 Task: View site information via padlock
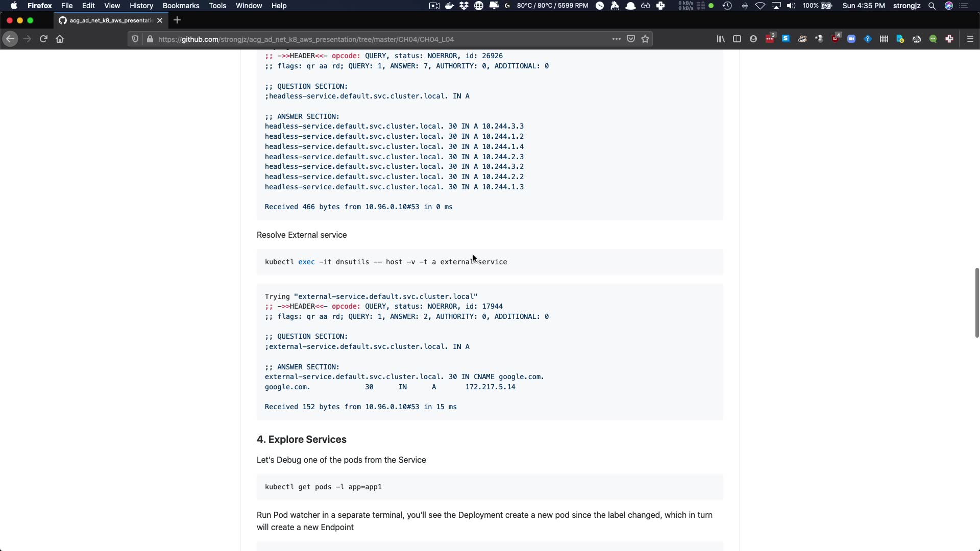coord(150,39)
